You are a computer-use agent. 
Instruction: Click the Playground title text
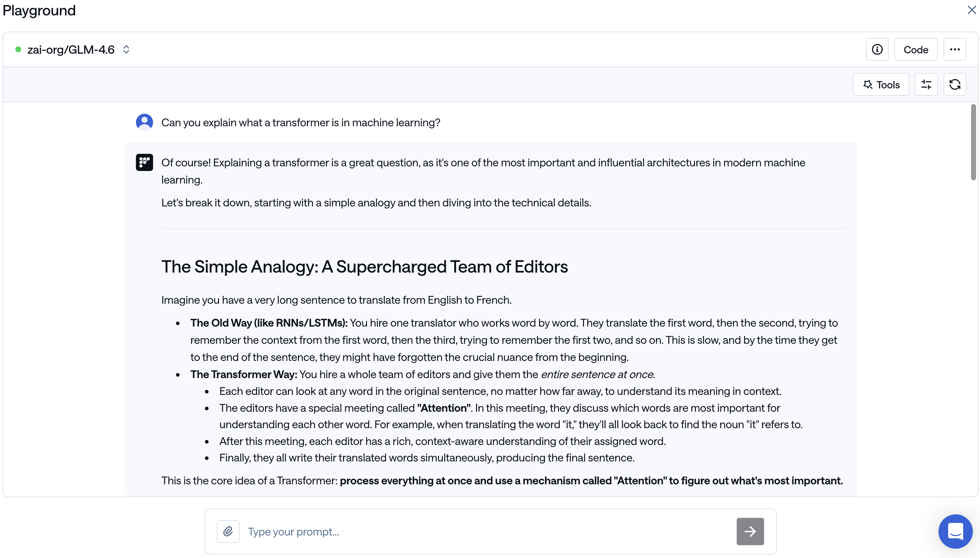pyautogui.click(x=39, y=10)
